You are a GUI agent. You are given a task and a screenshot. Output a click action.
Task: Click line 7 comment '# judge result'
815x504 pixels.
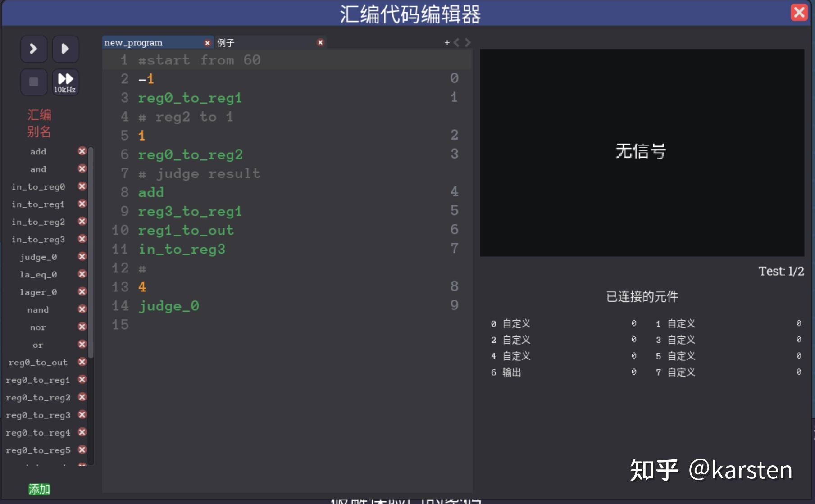point(199,173)
